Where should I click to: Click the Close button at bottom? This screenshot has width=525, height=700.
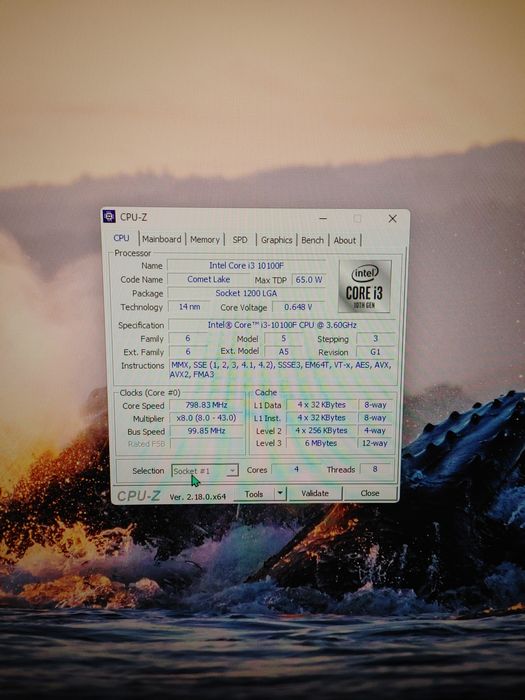(x=370, y=493)
